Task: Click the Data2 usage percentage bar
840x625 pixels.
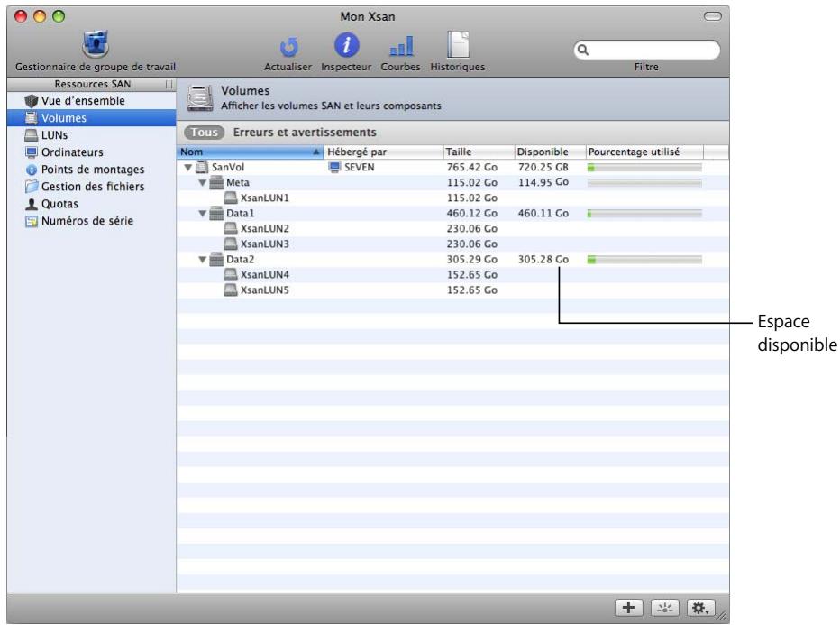Action: (644, 260)
